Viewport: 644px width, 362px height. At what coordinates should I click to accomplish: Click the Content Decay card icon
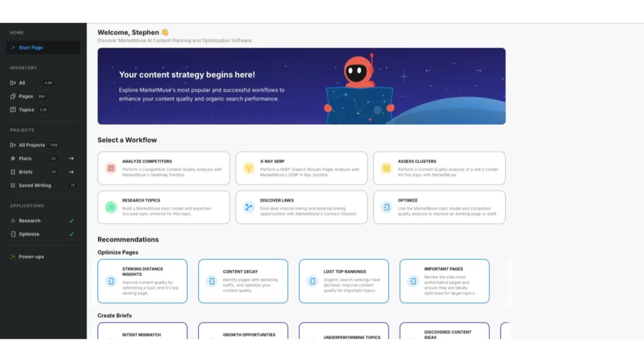[212, 281]
